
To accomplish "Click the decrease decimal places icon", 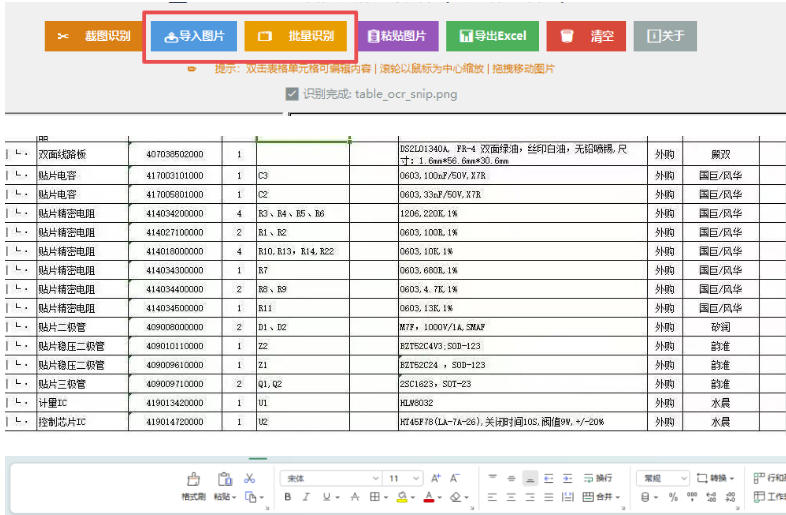I will coord(730,497).
